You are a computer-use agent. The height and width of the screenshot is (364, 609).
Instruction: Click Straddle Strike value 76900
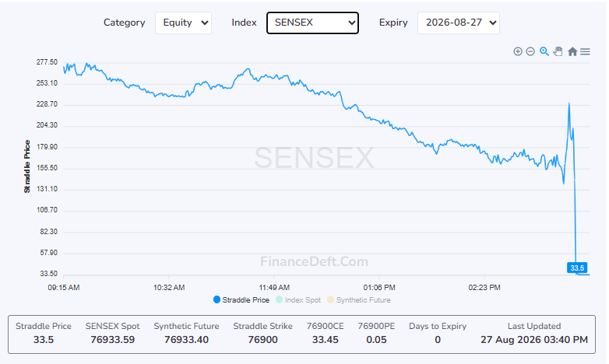point(263,340)
